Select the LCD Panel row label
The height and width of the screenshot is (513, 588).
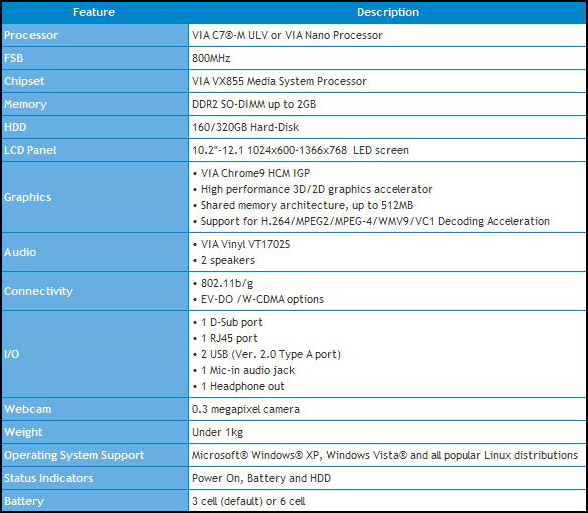[x=30, y=150]
